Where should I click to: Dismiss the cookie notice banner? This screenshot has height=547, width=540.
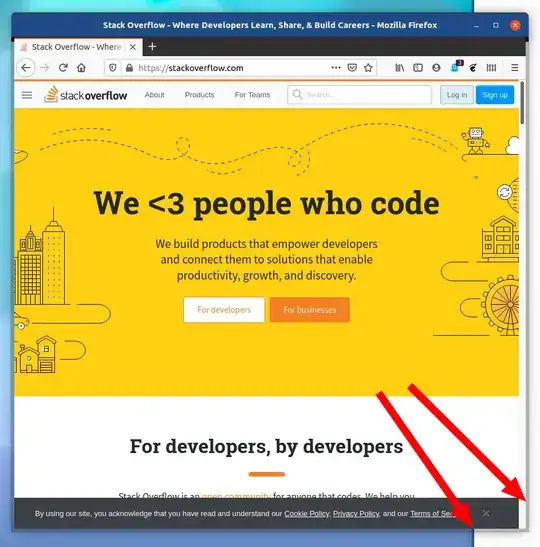tap(486, 513)
